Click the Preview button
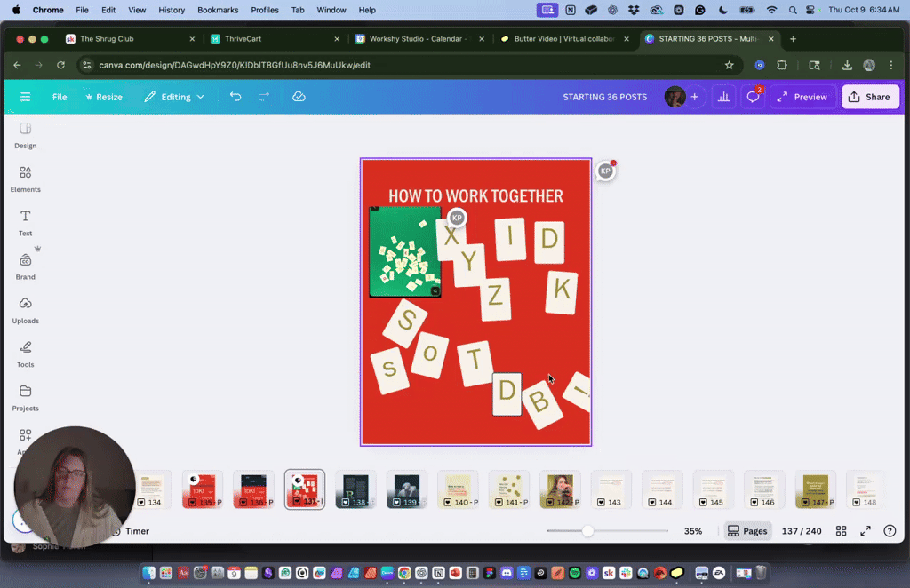Image resolution: width=910 pixels, height=588 pixels. pyautogui.click(x=802, y=97)
